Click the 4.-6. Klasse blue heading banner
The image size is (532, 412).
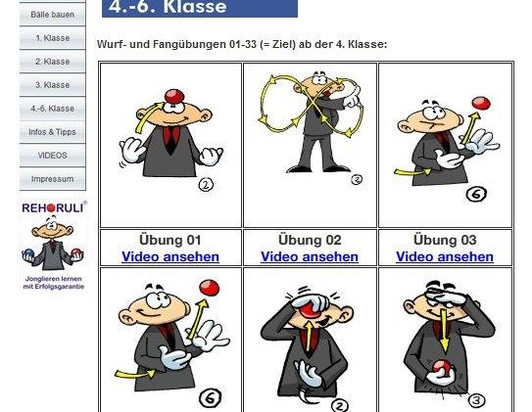click(x=200, y=8)
